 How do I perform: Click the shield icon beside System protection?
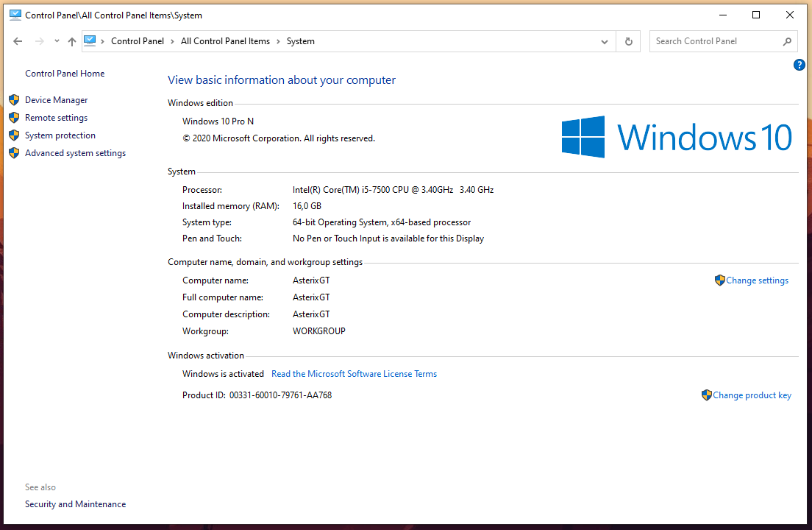(x=14, y=135)
